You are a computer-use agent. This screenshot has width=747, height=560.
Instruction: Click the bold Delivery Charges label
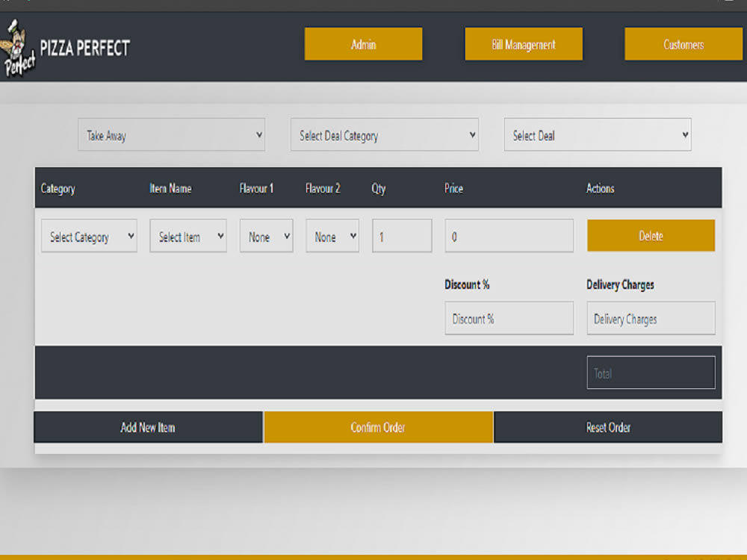tap(620, 284)
